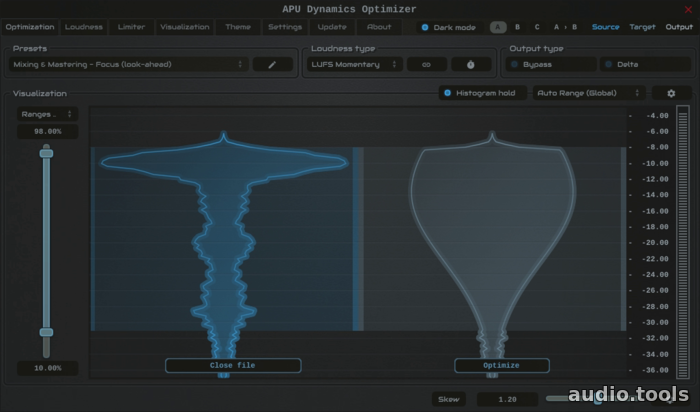The width and height of the screenshot is (700, 412).
Task: Switch to the Visualization tab
Action: click(x=185, y=27)
